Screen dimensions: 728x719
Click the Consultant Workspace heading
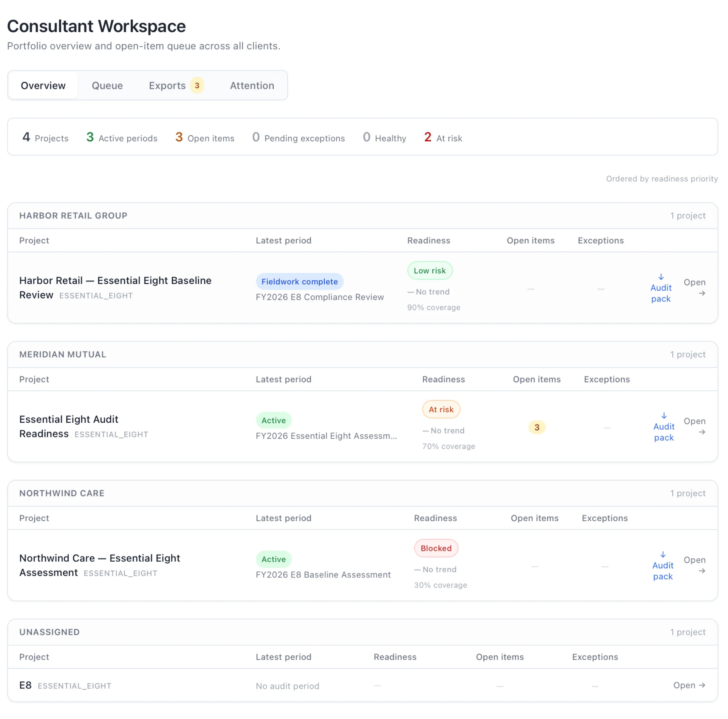pyautogui.click(x=96, y=26)
